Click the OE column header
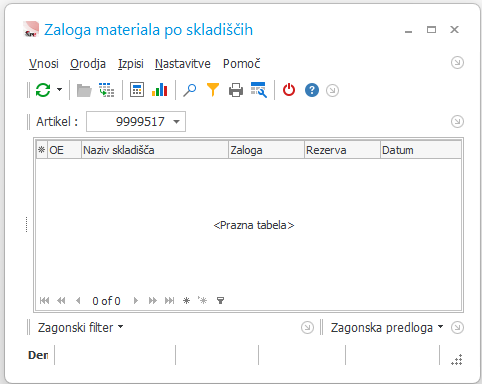 click(64, 150)
